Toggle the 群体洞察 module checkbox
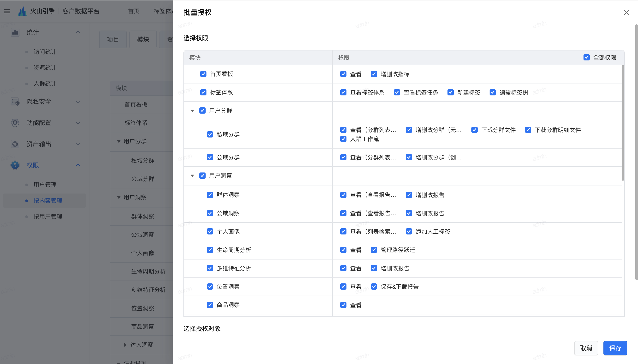This screenshot has width=638, height=364. click(x=210, y=195)
